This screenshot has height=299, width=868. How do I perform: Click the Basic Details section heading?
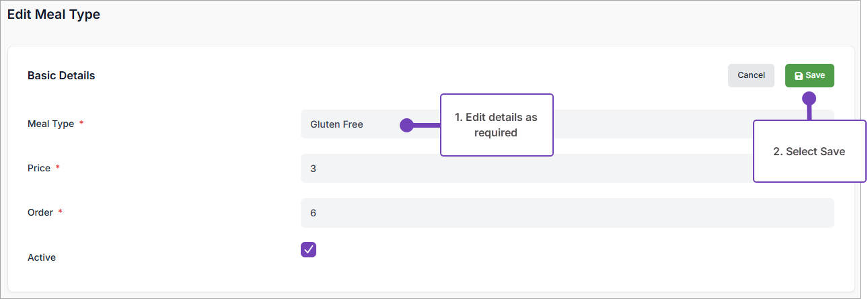click(61, 76)
